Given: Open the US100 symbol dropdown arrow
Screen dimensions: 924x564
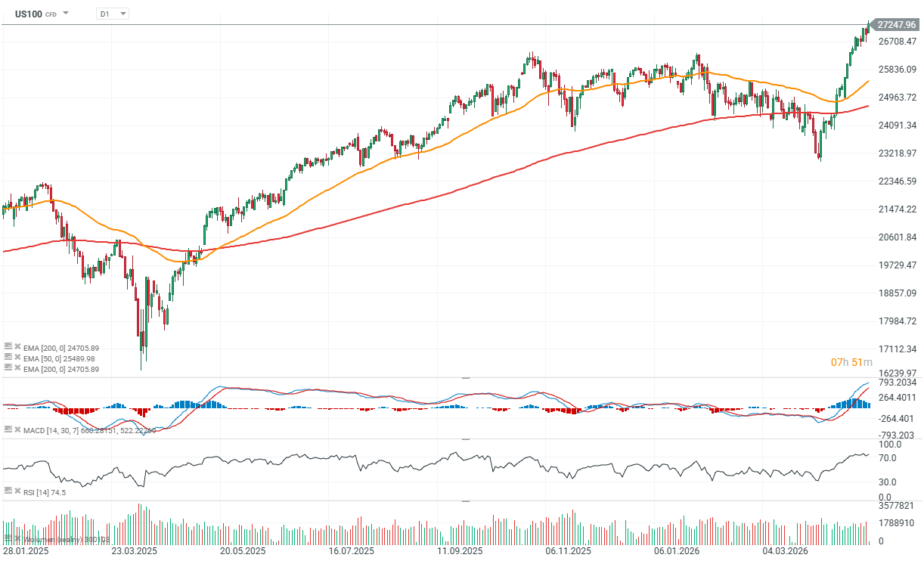Looking at the screenshot, I should (x=66, y=13).
